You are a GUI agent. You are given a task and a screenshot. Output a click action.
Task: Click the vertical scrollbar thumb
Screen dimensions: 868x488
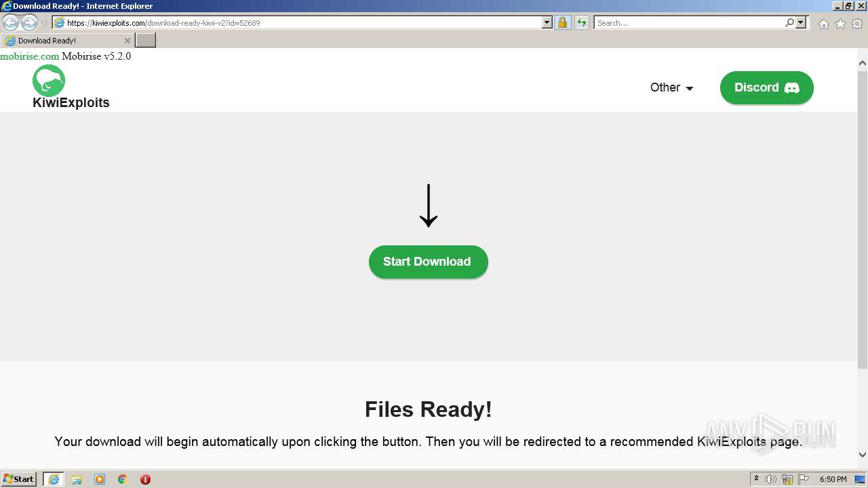pyautogui.click(x=863, y=220)
